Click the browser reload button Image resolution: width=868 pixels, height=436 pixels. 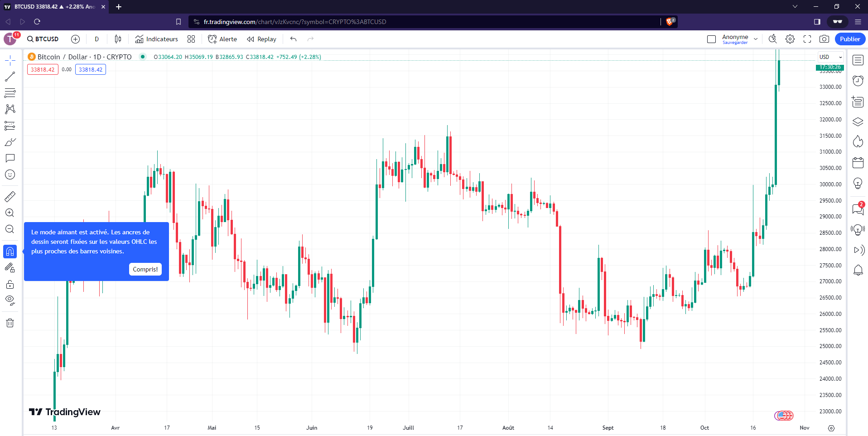tap(37, 22)
